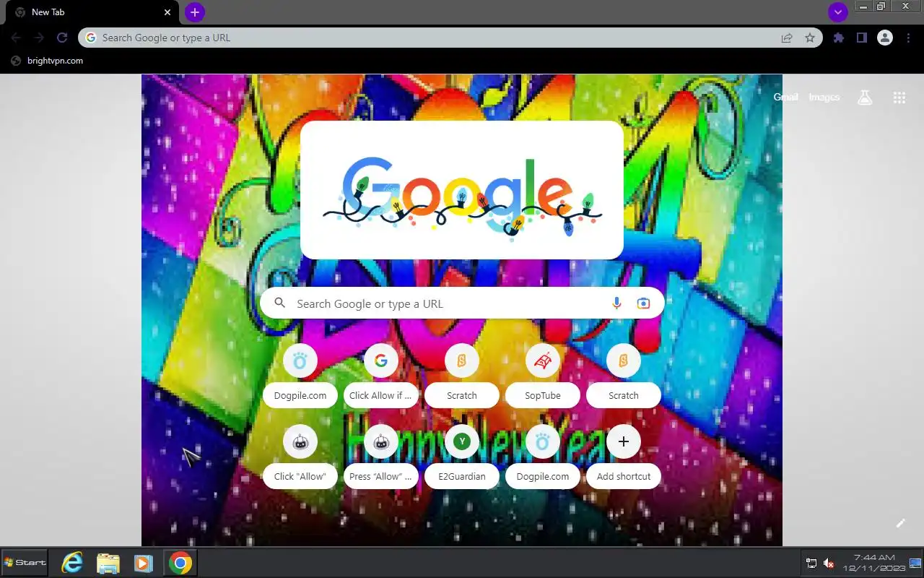Open the Chrome profile avatar
Screen dimensions: 924x578
[x=885, y=38]
